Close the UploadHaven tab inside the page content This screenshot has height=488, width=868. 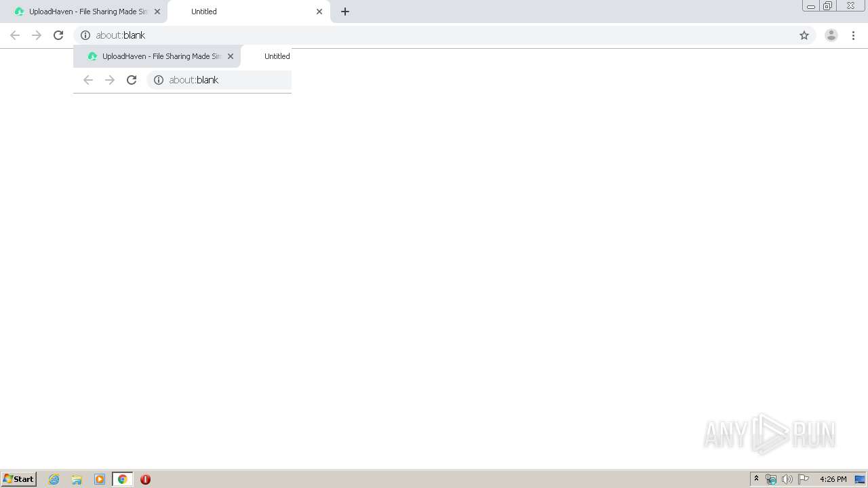tap(231, 56)
